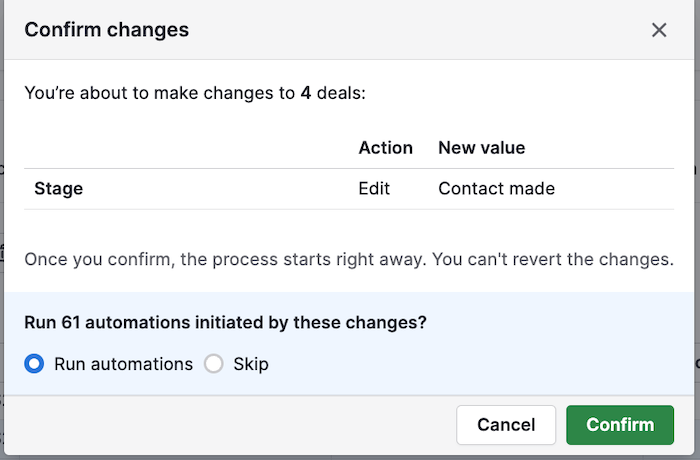Click the Edit action cell

[x=374, y=188]
